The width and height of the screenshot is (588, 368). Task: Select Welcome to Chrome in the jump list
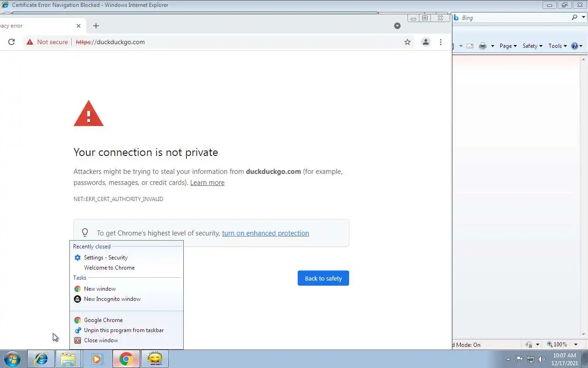tap(126, 268)
